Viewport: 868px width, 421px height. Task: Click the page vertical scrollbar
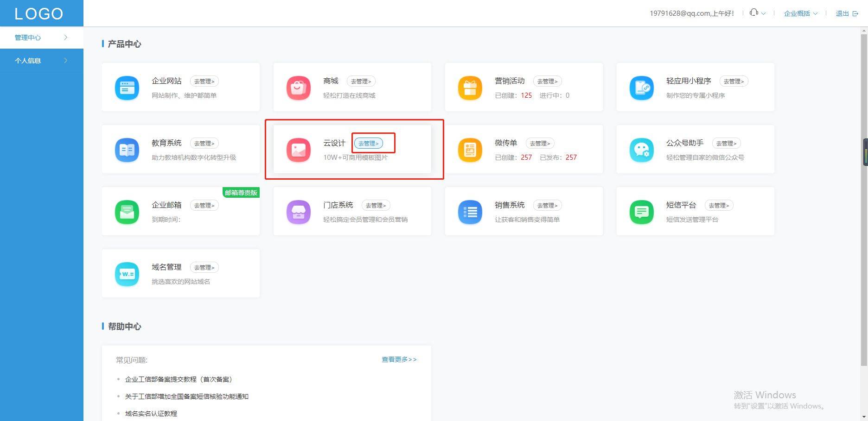[864, 199]
